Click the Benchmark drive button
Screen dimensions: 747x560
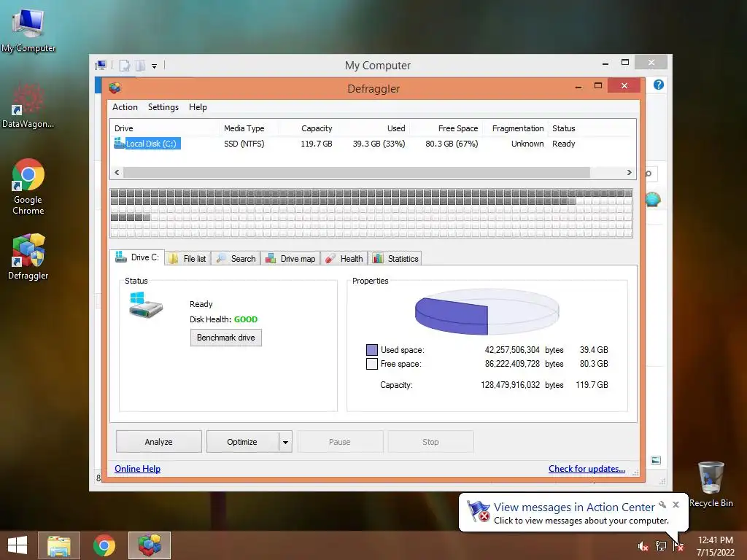[226, 338]
